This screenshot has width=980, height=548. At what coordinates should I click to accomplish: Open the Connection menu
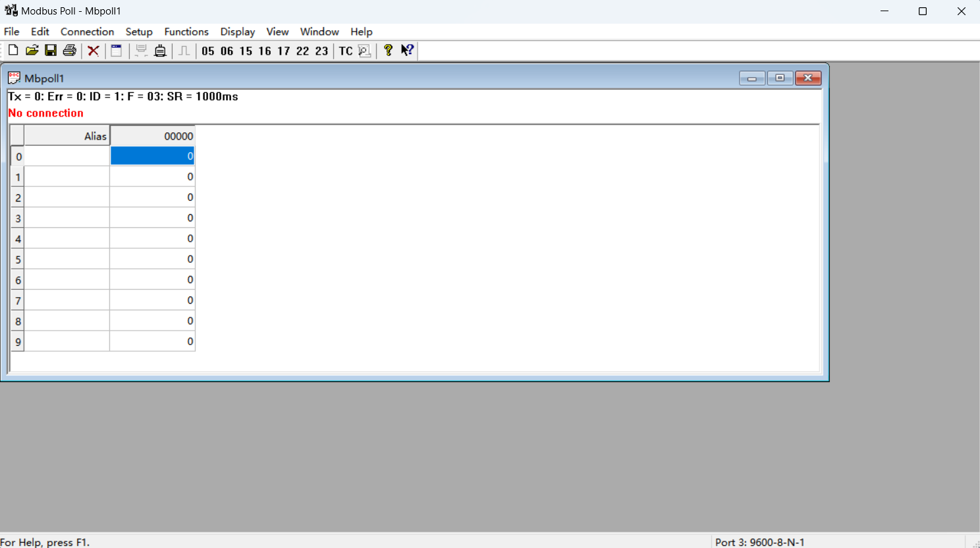87,32
